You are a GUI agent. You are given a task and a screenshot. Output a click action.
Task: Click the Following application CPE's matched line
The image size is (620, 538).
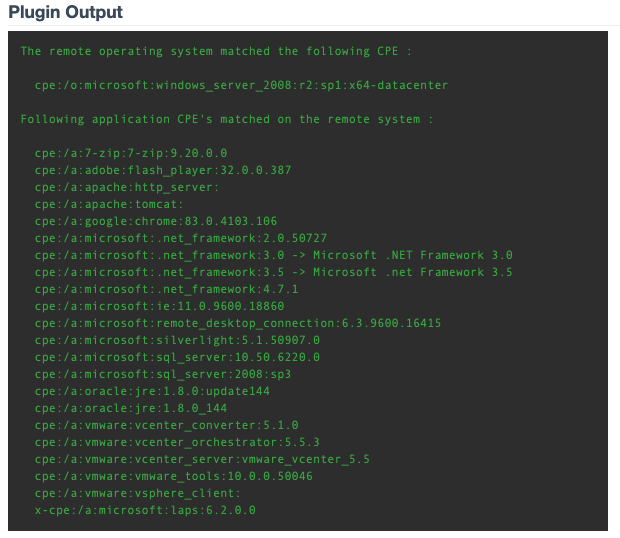coord(227,119)
